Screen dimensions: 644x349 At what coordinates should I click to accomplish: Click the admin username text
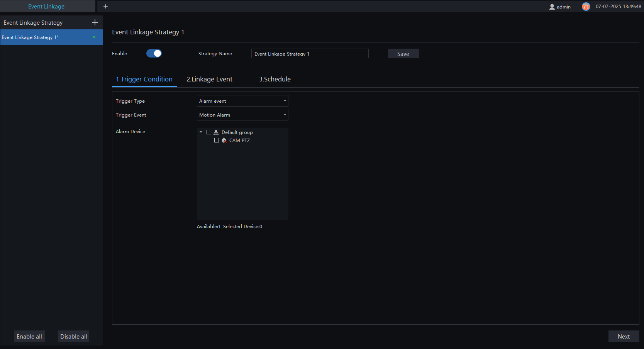(564, 7)
